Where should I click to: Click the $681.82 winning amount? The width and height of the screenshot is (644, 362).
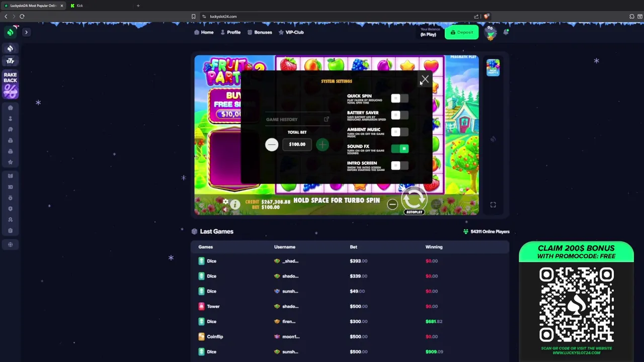pyautogui.click(x=434, y=321)
